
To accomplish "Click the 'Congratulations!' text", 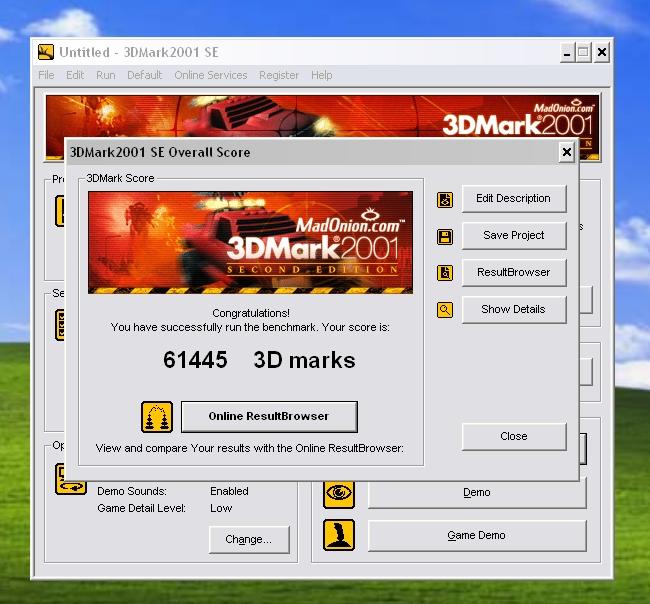I will pyautogui.click(x=251, y=313).
